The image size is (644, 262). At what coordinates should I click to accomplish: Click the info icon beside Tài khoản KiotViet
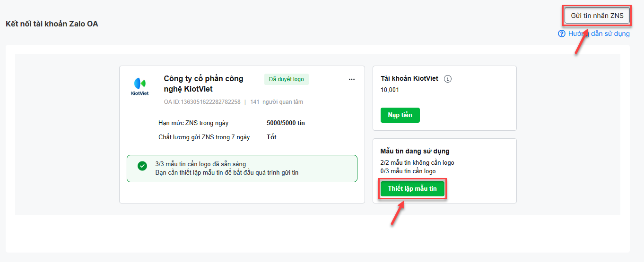coord(448,79)
